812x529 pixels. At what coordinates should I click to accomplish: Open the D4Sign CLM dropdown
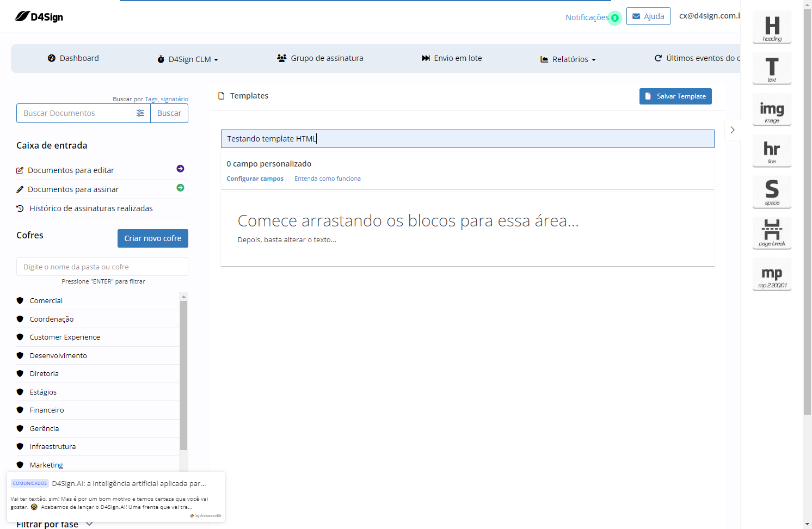188,59
